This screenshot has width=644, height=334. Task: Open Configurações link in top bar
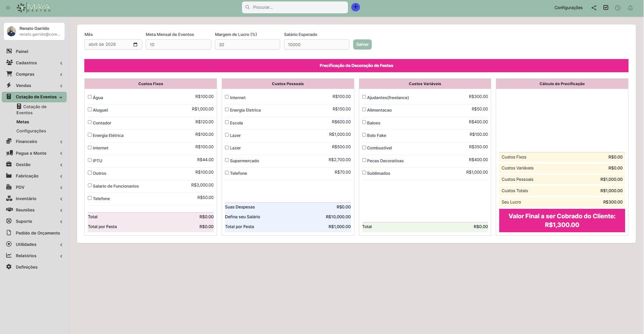pos(568,8)
